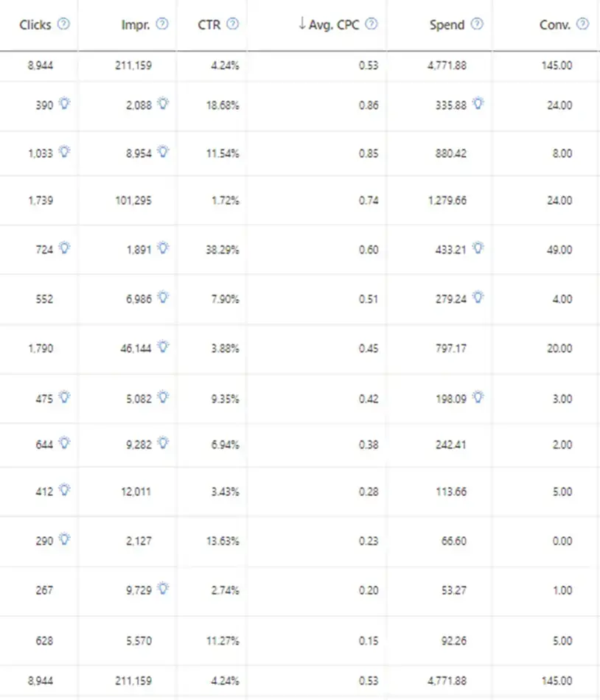Click the lightbulb next to 390 clicks
Viewport: 600px width, 700px height.
[x=64, y=105]
